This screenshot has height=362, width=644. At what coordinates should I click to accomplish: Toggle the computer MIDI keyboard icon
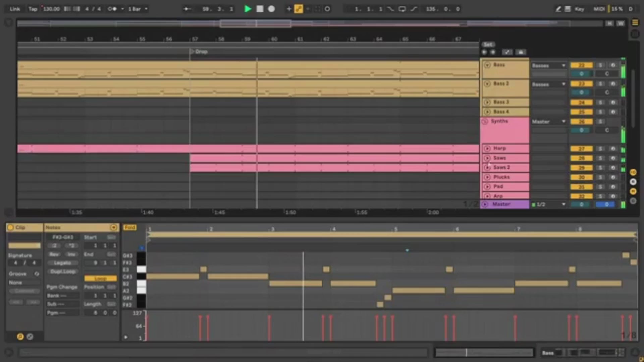pyautogui.click(x=568, y=9)
